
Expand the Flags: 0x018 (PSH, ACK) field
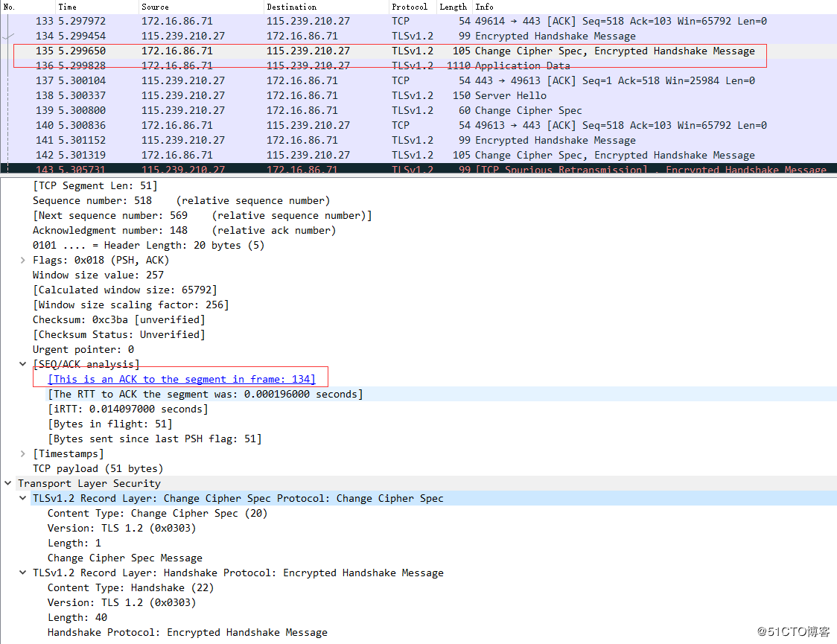coord(22,260)
